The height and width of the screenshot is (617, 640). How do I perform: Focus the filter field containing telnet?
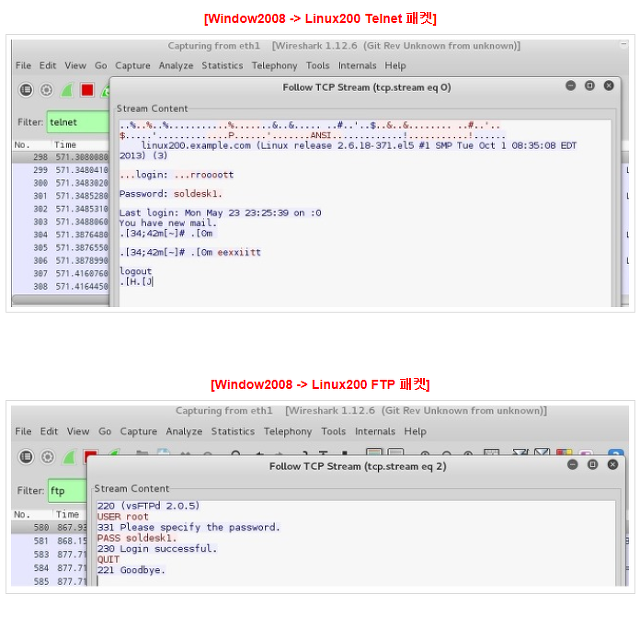point(78,122)
